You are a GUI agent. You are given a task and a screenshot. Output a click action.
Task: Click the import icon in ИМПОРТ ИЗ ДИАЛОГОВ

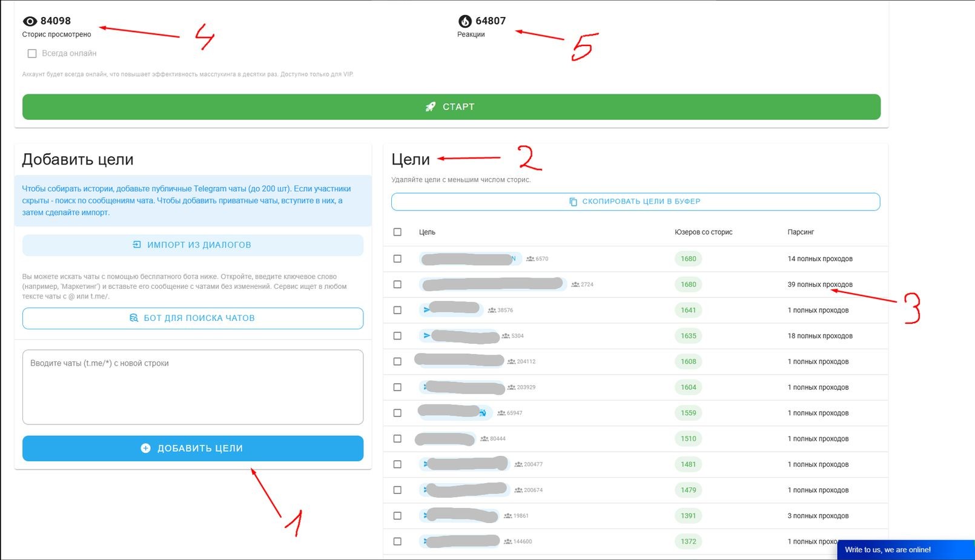(137, 245)
